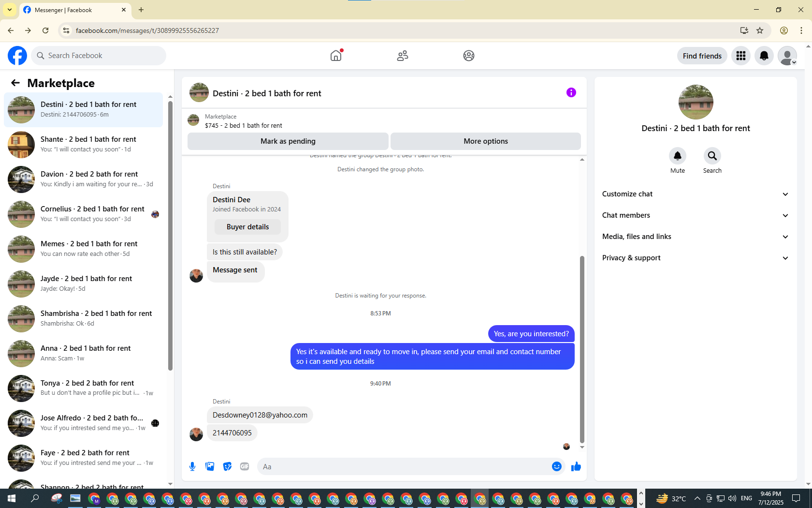Open the Groups icon in top navigation
This screenshot has width=812, height=508.
click(469, 56)
